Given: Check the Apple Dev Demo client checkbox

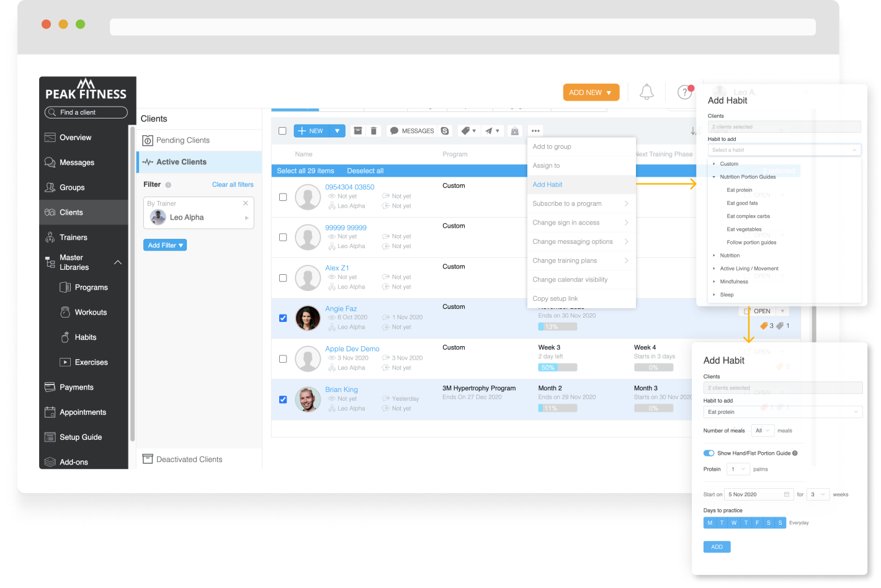Looking at the screenshot, I should click(x=283, y=359).
